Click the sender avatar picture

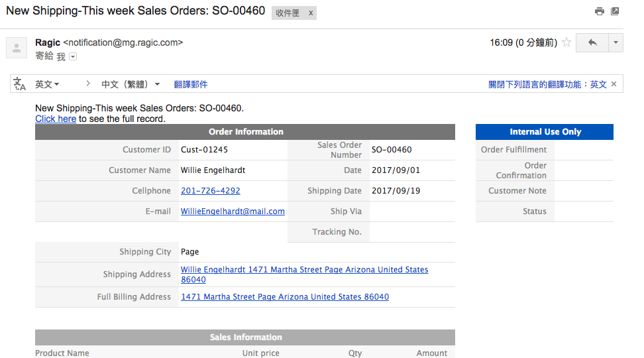pyautogui.click(x=17, y=48)
